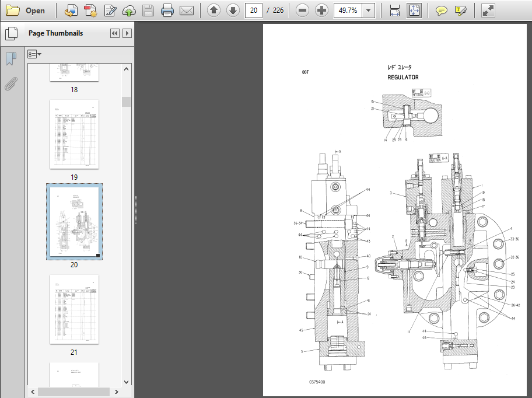This screenshot has height=398, width=532.
Task: Toggle the Fit One Full Page tool
Action: tap(414, 11)
